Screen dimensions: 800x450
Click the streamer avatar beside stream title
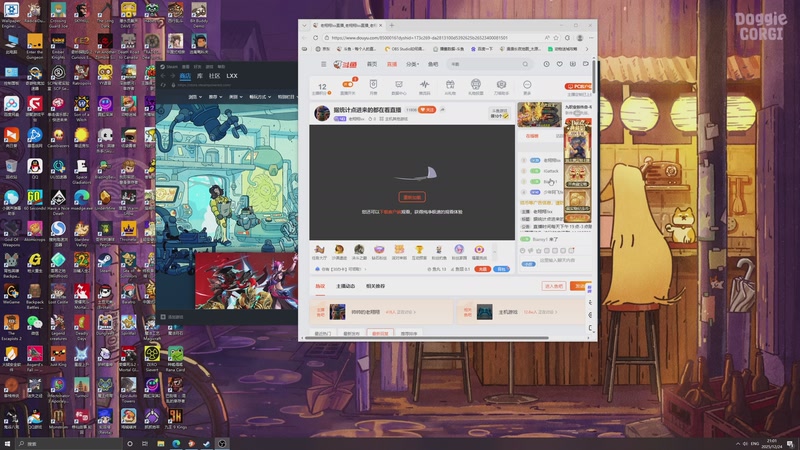[x=322, y=113]
